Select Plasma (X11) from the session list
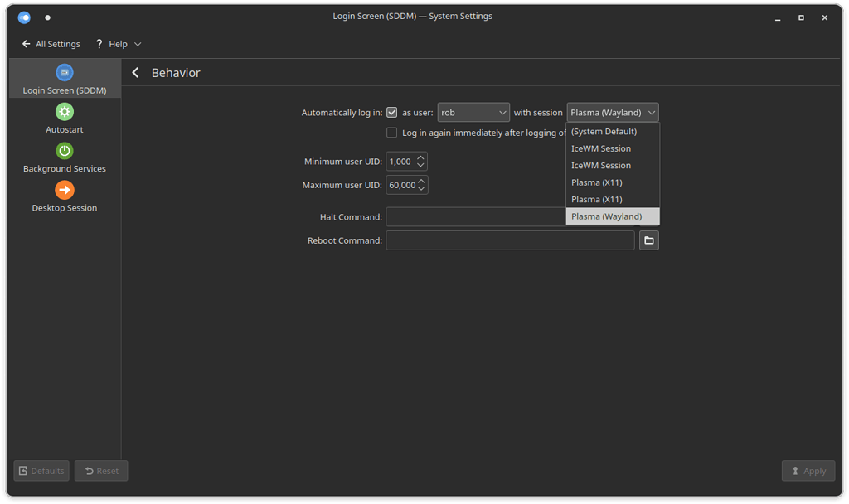The height and width of the screenshot is (504, 849). [x=596, y=182]
